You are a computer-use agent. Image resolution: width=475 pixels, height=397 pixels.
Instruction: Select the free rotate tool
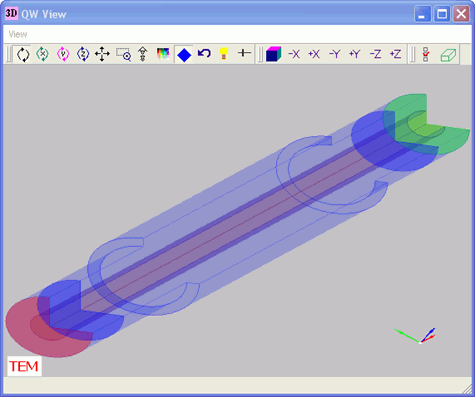(23, 54)
